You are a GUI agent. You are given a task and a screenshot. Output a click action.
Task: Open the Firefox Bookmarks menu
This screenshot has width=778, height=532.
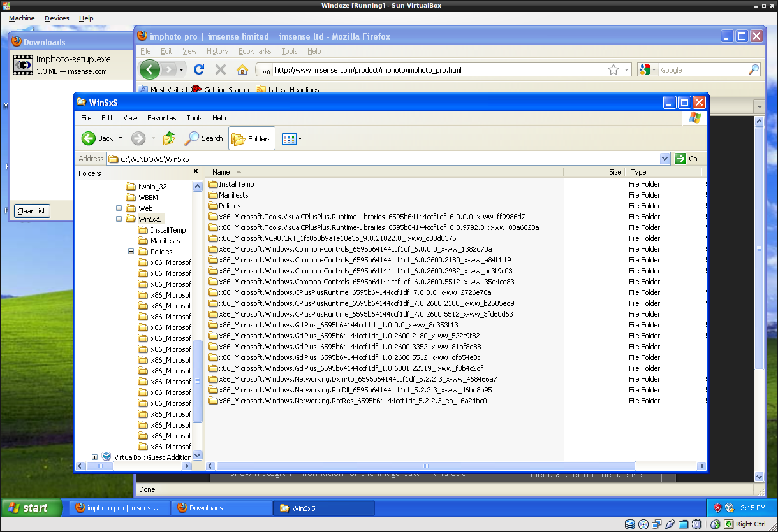click(254, 51)
